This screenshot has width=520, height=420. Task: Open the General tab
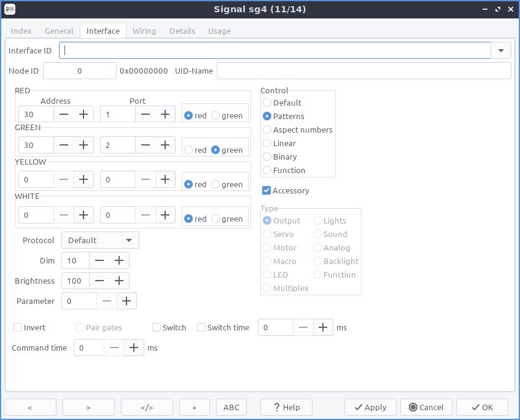coord(59,31)
